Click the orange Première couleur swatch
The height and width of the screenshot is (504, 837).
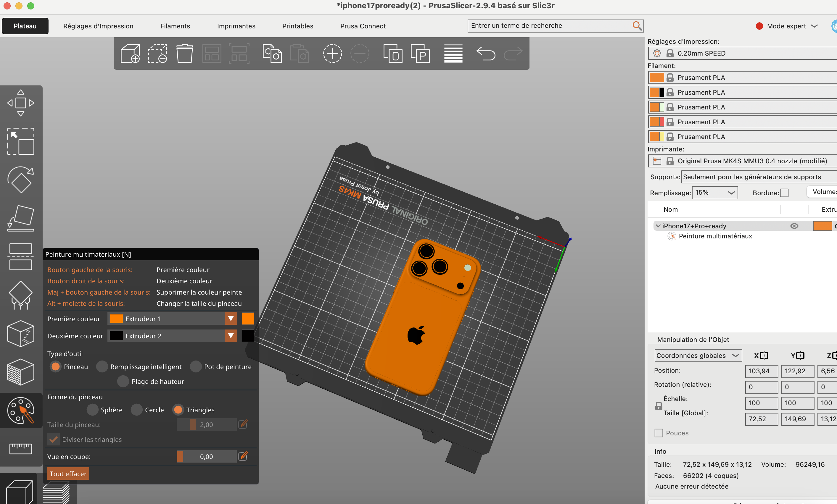(248, 319)
